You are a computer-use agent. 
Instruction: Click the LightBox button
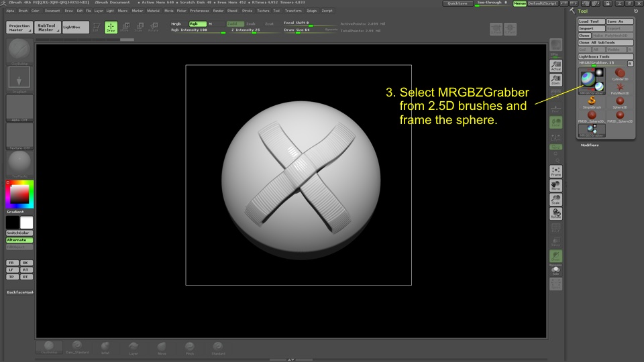pos(76,27)
